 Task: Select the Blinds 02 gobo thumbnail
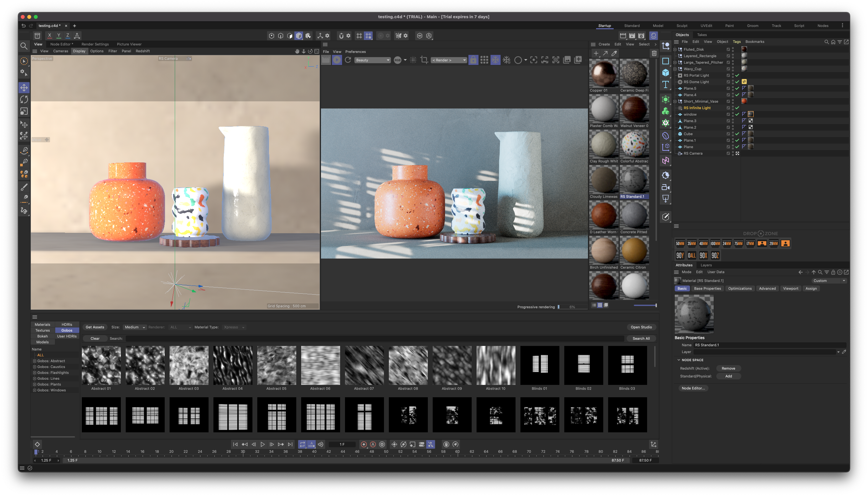click(583, 365)
